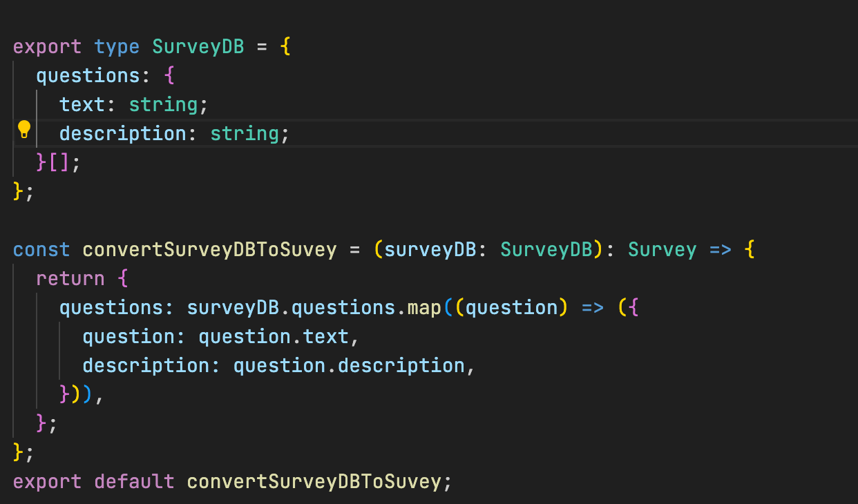Image resolution: width=858 pixels, height=504 pixels.
Task: Click the 'Survey' return type annotation
Action: pyautogui.click(x=662, y=250)
